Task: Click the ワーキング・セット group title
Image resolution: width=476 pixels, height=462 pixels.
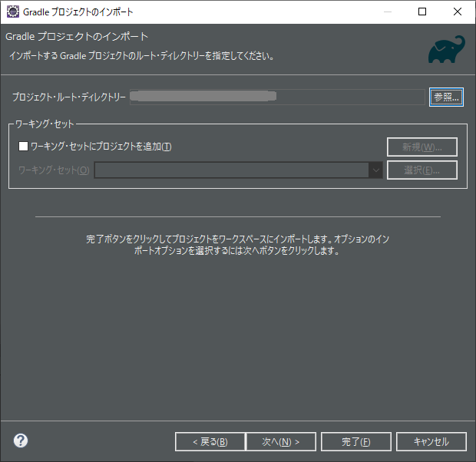Action: (x=45, y=124)
